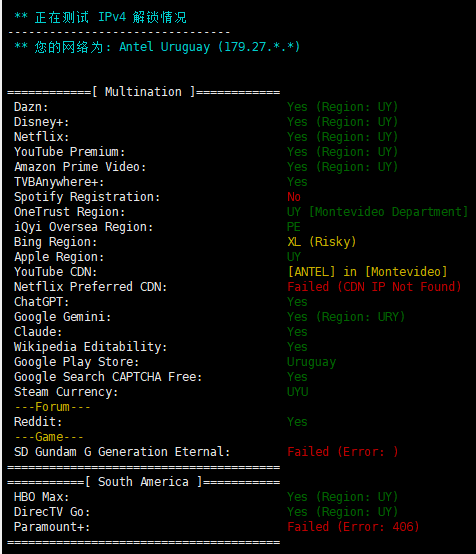Screen dimensions: 476x554
Task: Click the 'Spotify Registration:' label
Action: tap(87, 197)
